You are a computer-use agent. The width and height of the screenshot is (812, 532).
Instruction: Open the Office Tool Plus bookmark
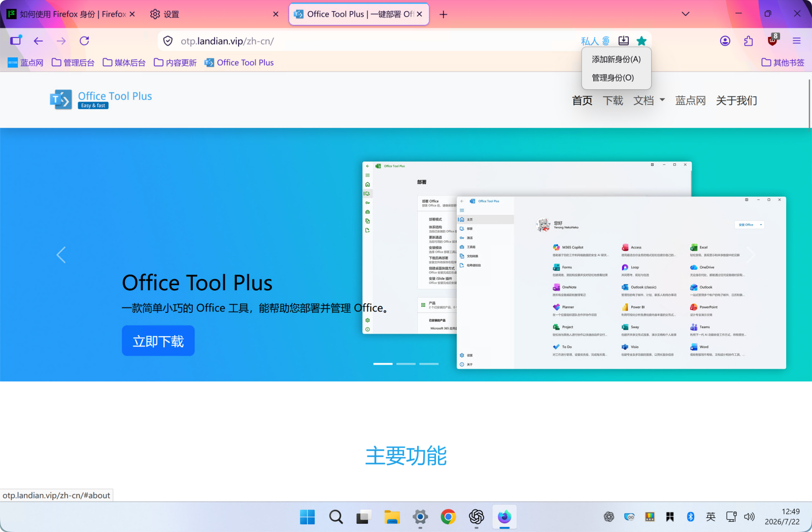239,62
